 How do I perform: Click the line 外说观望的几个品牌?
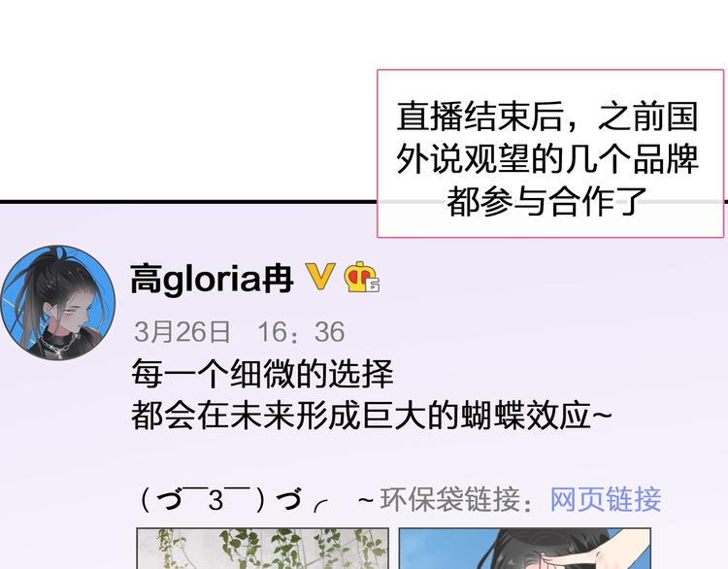pos(547,159)
